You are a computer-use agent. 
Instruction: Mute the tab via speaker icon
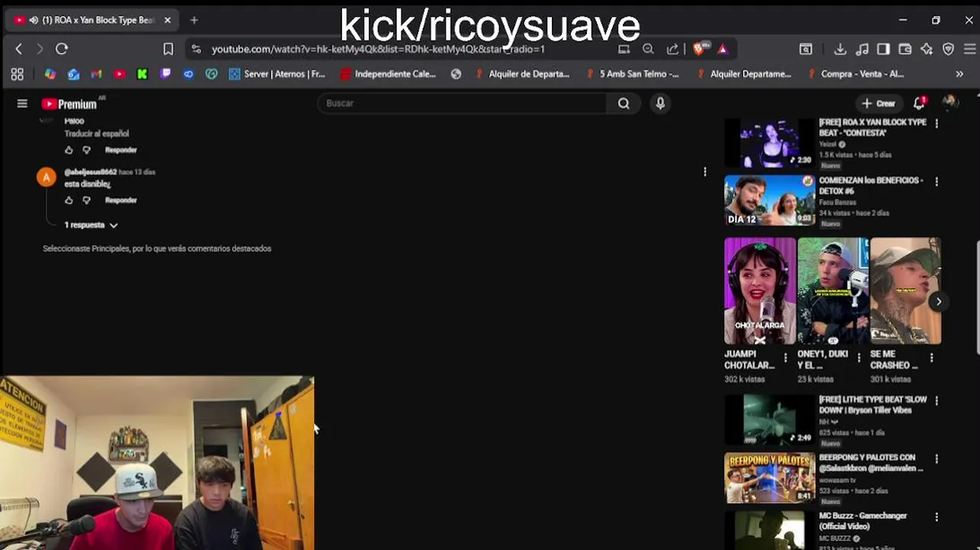pos(34,20)
